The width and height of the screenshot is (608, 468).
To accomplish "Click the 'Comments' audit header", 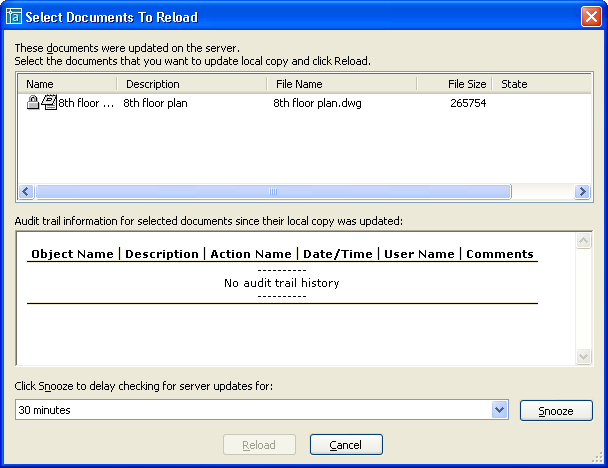I will [500, 254].
